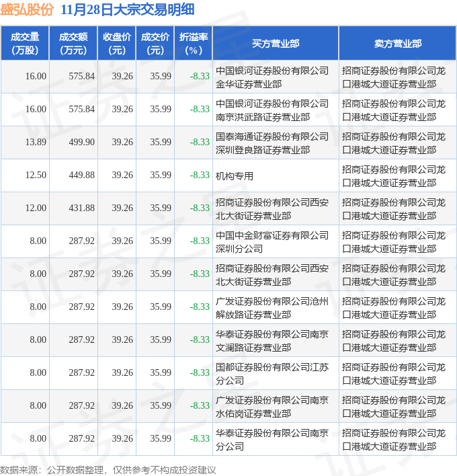Click -8.33 discount rate in the 华泰南京分公司 row
The image size is (457, 476).
pyautogui.click(x=200, y=438)
